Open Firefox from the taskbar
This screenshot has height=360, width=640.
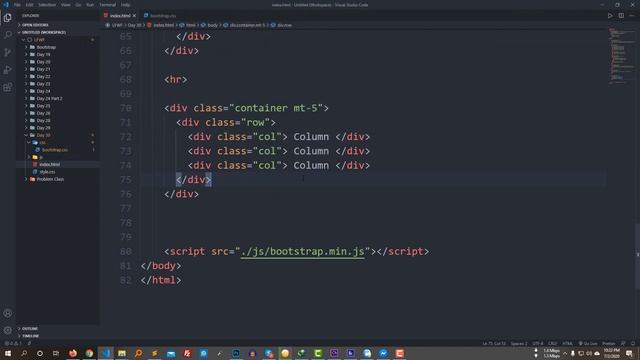73,353
